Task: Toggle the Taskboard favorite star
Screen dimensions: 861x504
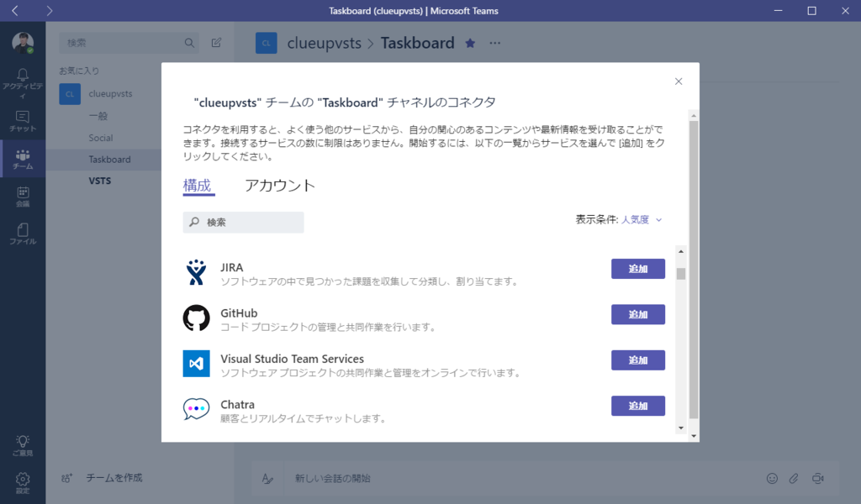Action: [x=470, y=44]
